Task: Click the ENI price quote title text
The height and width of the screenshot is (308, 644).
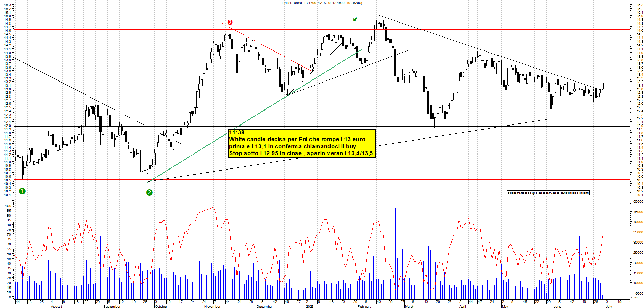Action: tap(322, 3)
